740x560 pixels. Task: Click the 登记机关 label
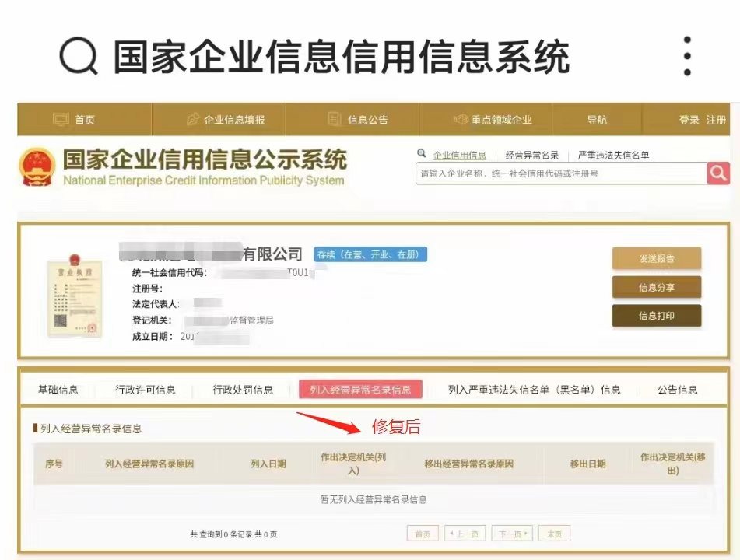point(152,320)
